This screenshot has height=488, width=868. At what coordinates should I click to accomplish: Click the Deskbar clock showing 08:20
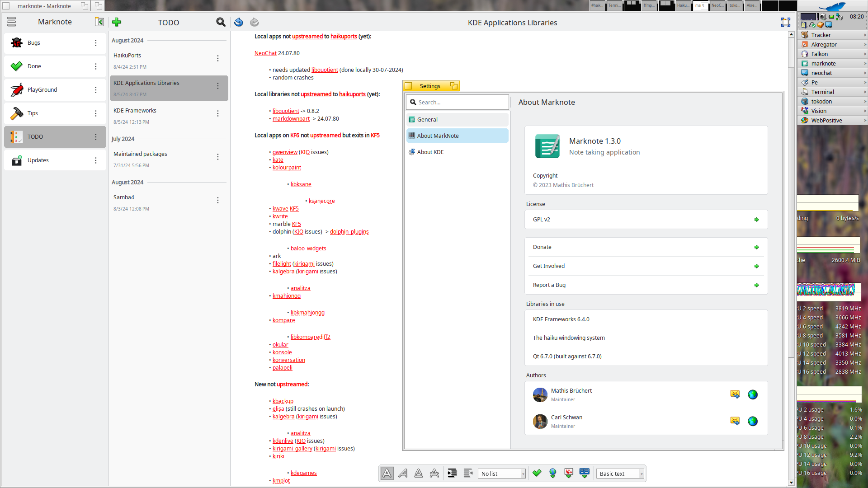coord(857,16)
